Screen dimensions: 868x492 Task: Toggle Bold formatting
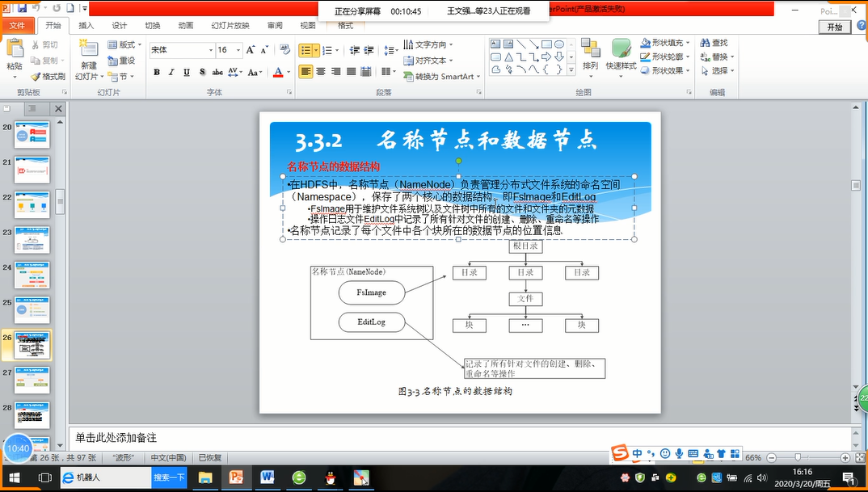coord(157,72)
